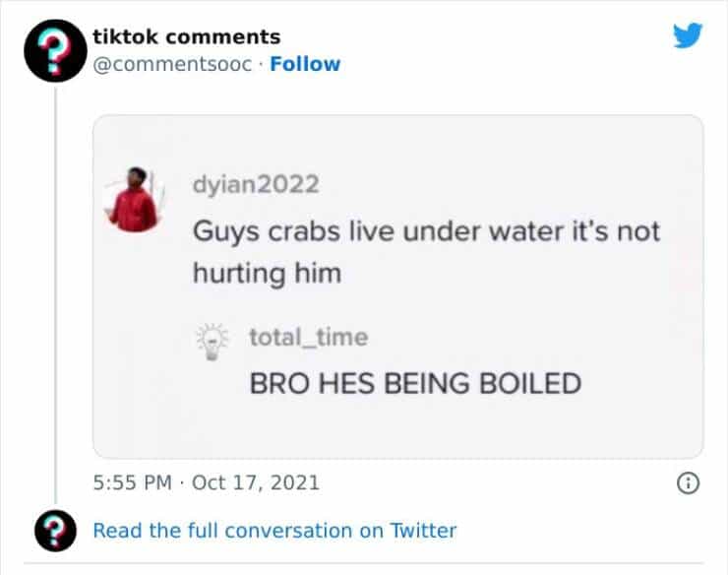This screenshot has height=575, width=728.
Task: Click the tiktok comments profile avatar
Action: tap(55, 50)
